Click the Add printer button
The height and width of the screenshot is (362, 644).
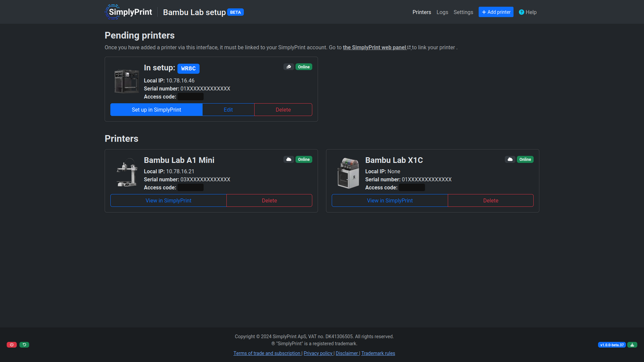tap(496, 12)
